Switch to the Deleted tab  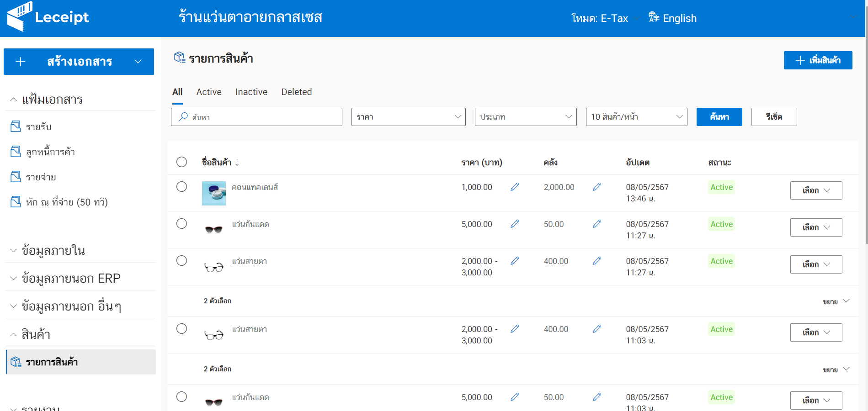tap(296, 92)
